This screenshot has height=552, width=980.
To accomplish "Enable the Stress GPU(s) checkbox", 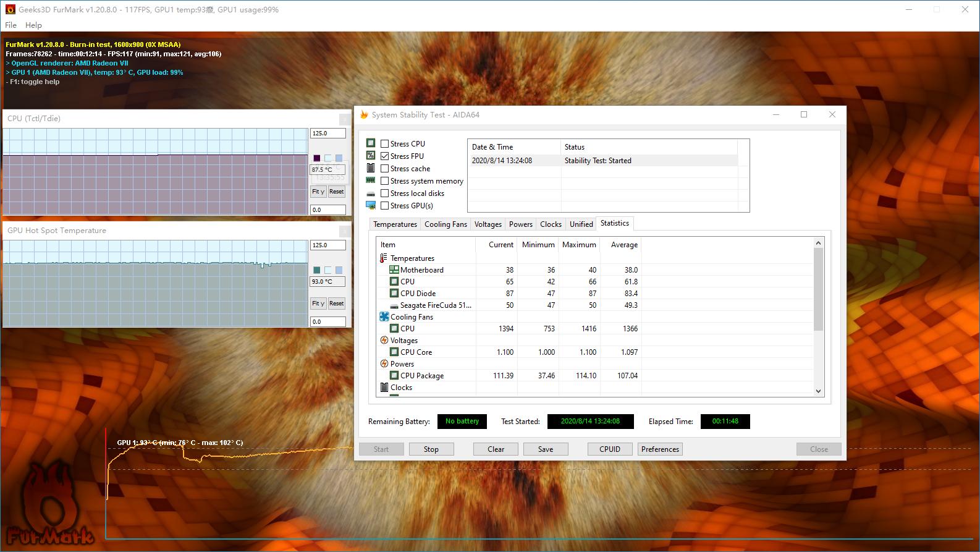I will [385, 206].
